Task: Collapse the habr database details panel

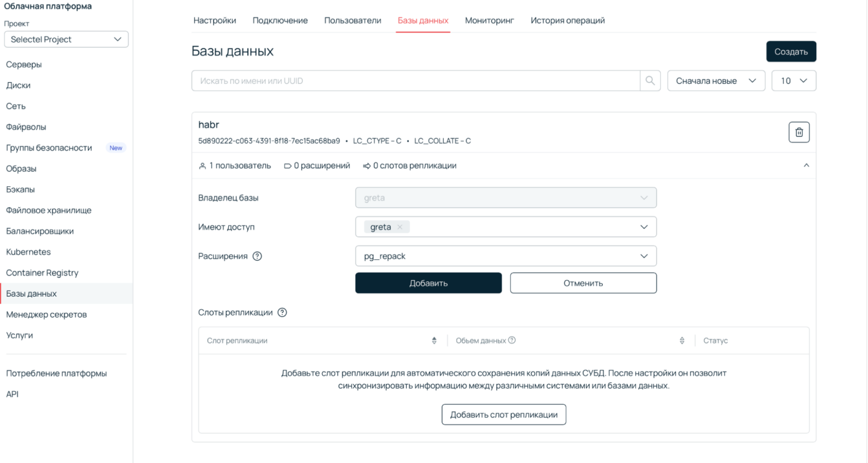Action: [806, 166]
